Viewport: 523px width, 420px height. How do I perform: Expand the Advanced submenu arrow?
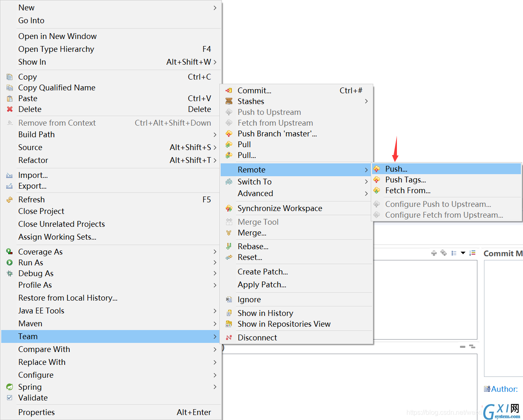[366, 194]
